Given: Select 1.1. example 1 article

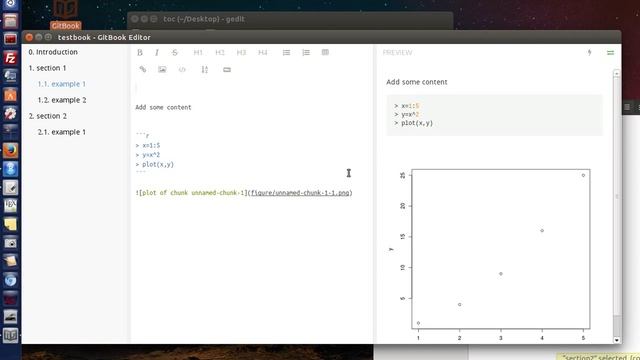Looking at the screenshot, I should pyautogui.click(x=62, y=84).
